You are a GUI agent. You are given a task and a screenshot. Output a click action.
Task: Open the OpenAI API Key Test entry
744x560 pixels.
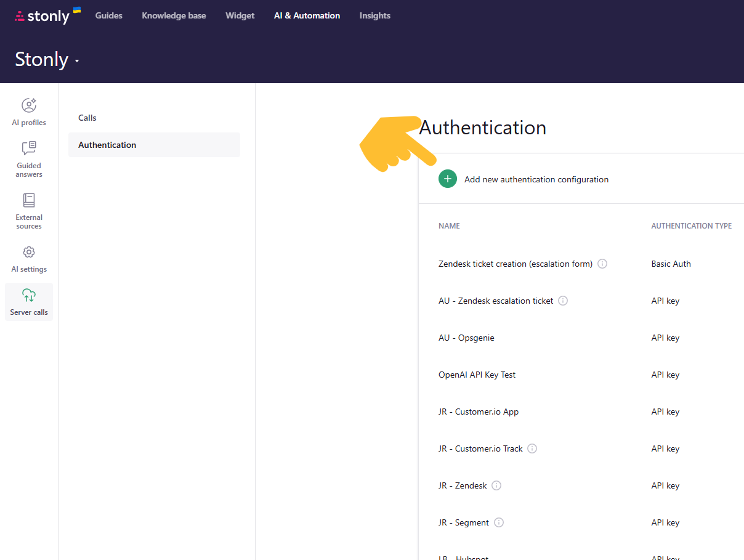[477, 375]
